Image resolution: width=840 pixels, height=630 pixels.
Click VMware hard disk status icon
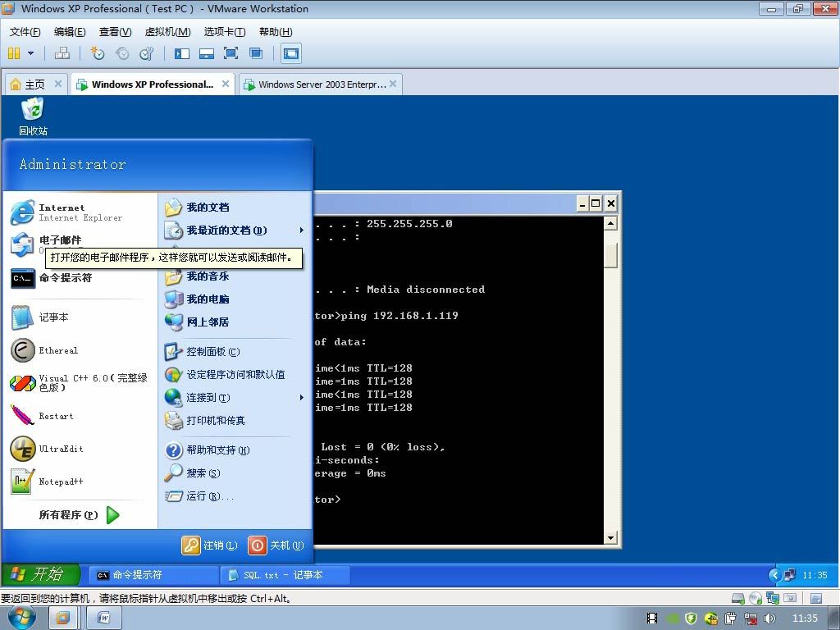click(x=738, y=598)
